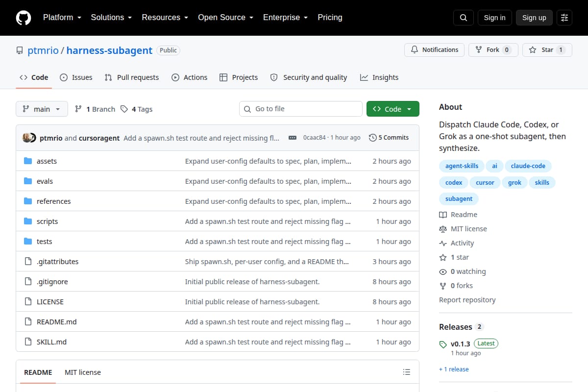Click the v0.1.3 release tag icon
Image resolution: width=588 pixels, height=392 pixels.
click(x=443, y=344)
